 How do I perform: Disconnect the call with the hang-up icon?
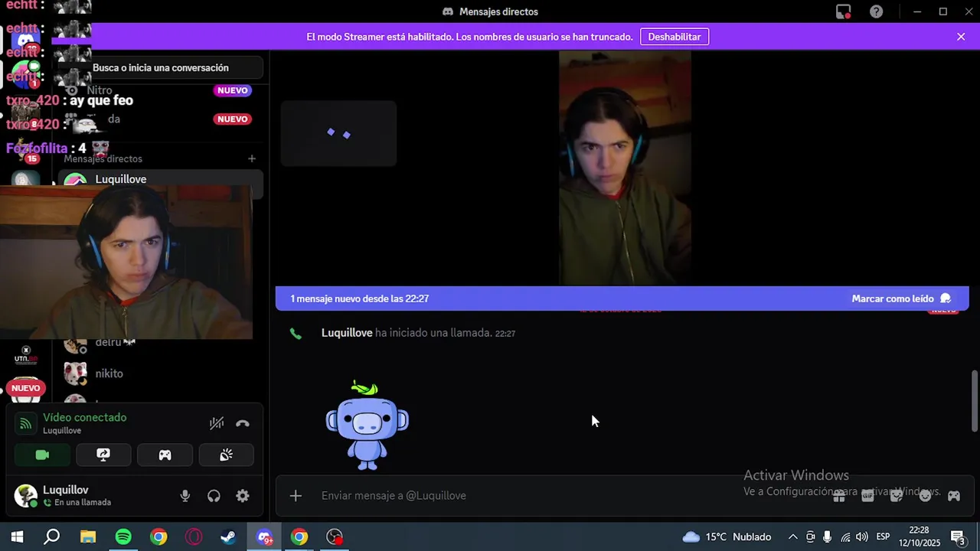[243, 423]
